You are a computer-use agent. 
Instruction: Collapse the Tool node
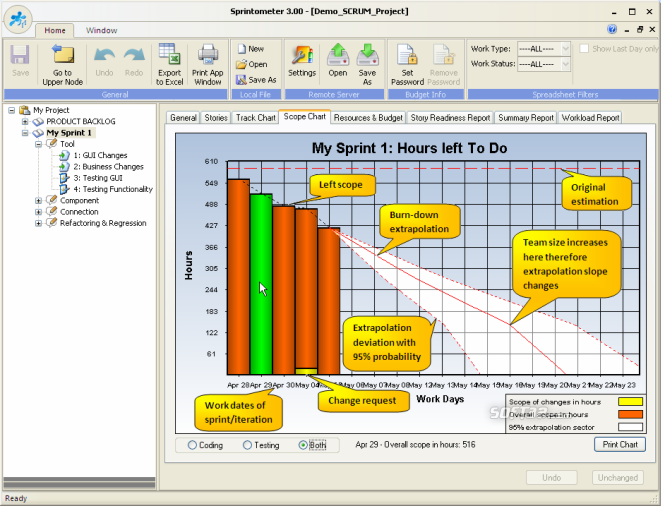coord(39,144)
